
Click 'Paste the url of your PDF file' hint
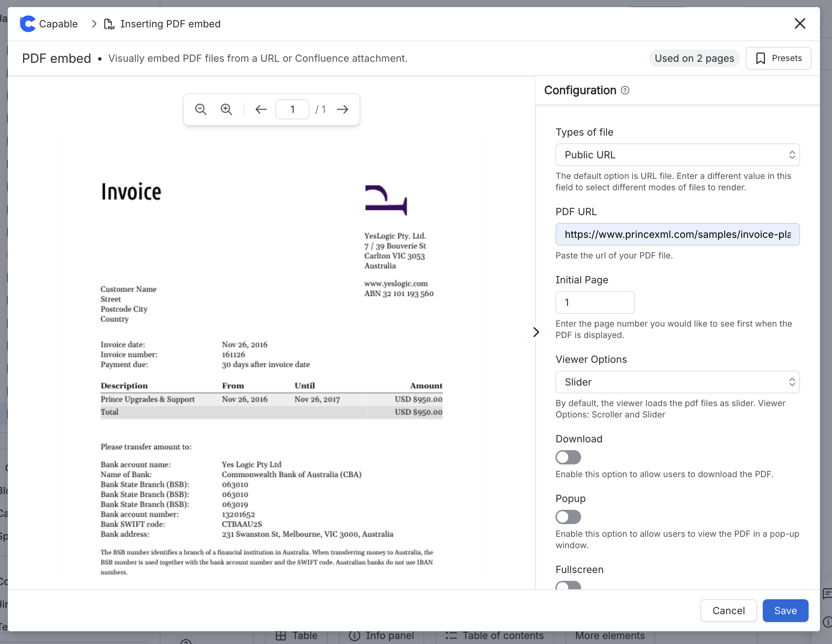(614, 255)
